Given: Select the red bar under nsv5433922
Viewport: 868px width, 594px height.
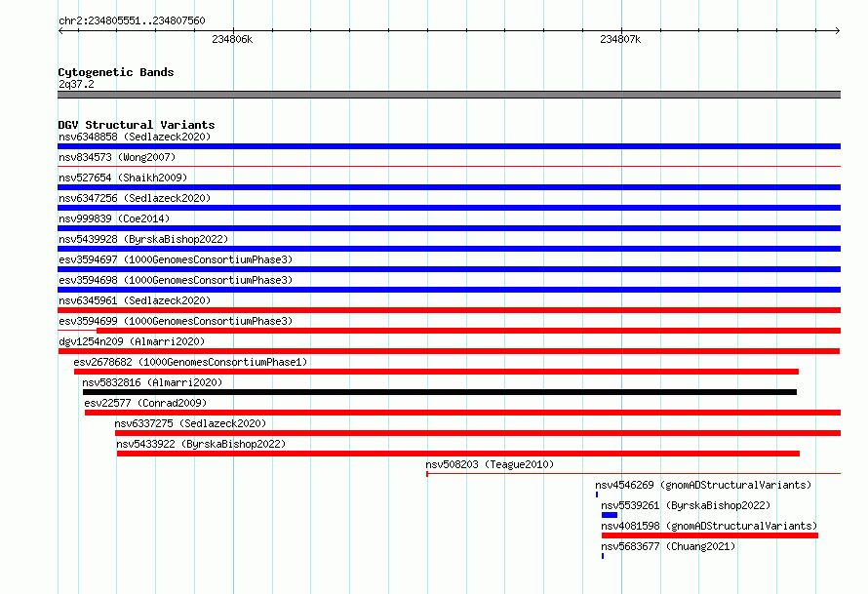Looking at the screenshot, I should (x=458, y=454).
